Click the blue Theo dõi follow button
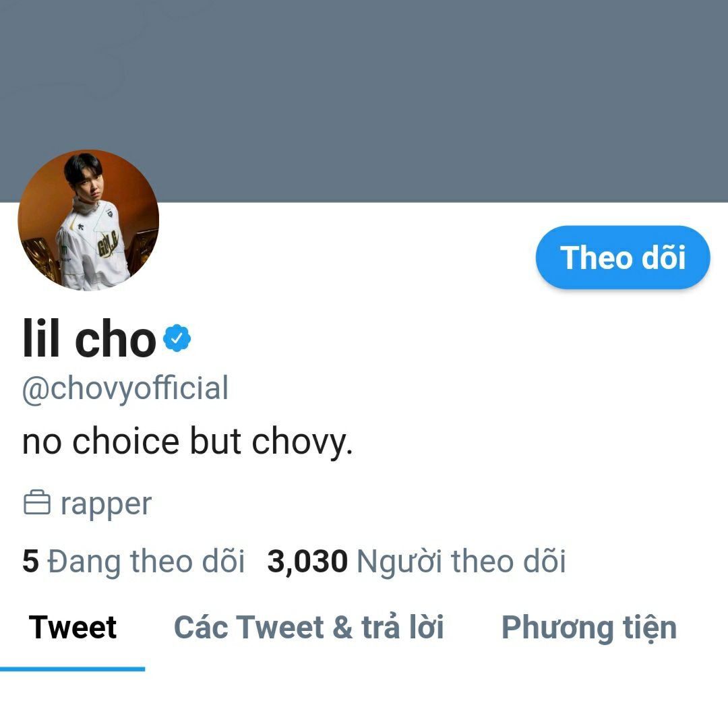Viewport: 728px width, 728px height. (x=623, y=257)
